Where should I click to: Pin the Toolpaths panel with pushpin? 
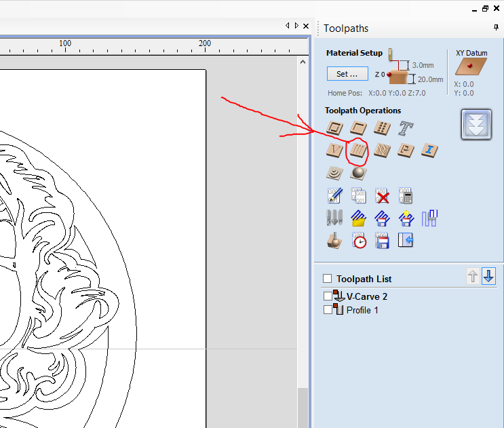point(496,28)
